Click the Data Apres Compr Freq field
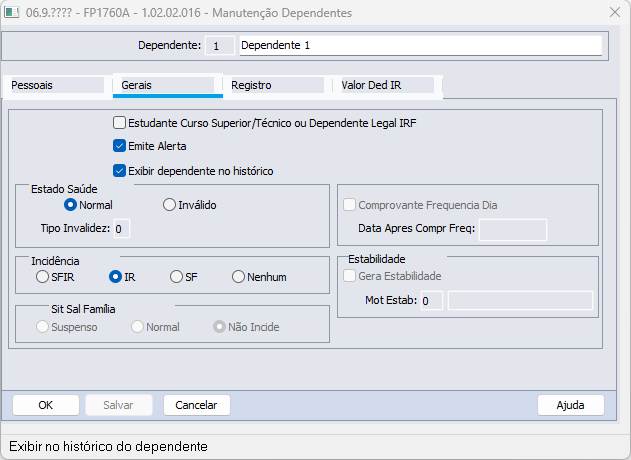 513,230
